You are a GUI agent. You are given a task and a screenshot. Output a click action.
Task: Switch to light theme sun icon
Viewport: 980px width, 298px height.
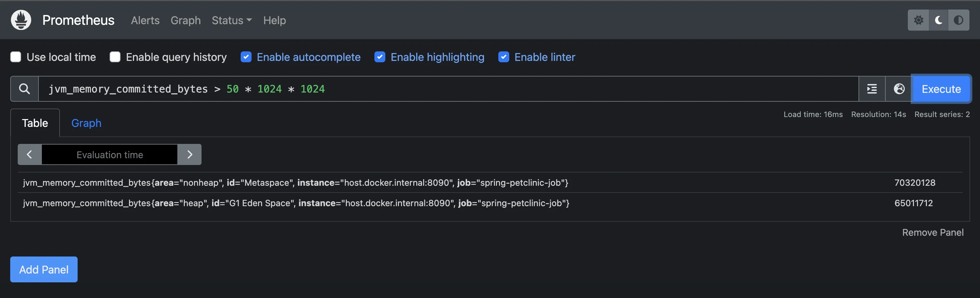click(918, 20)
